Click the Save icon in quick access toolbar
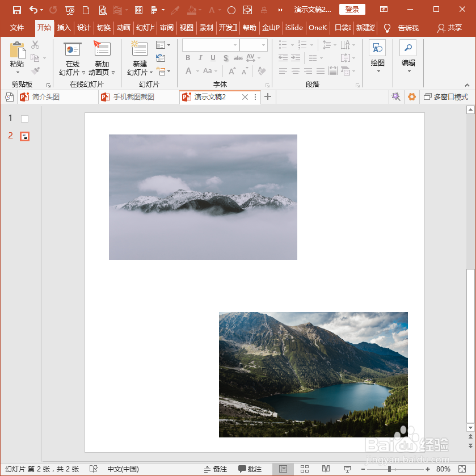 [x=17, y=10]
